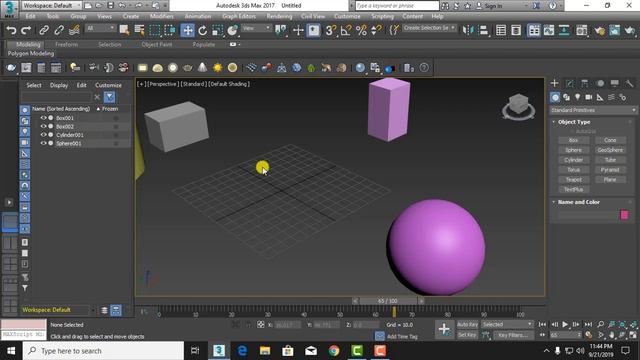Activate the Select and Move tool
Image resolution: width=640 pixels, height=360 pixels.
[187, 30]
